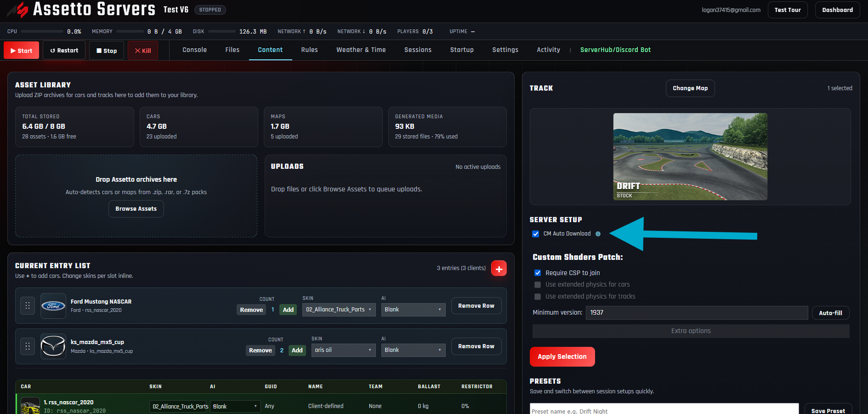
Task: Open AI dropdown for ks_mazda_mx5_cup row
Action: point(413,350)
